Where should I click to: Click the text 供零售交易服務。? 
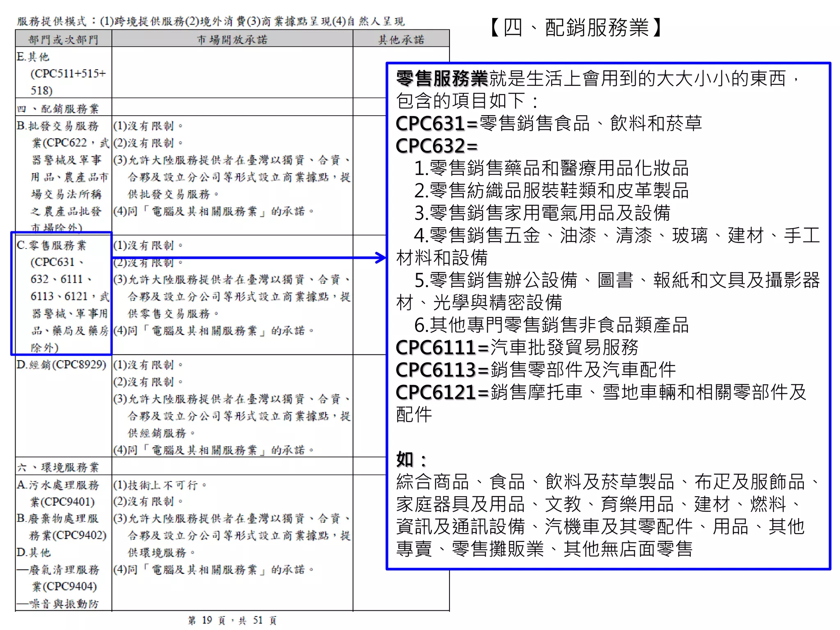click(174, 313)
